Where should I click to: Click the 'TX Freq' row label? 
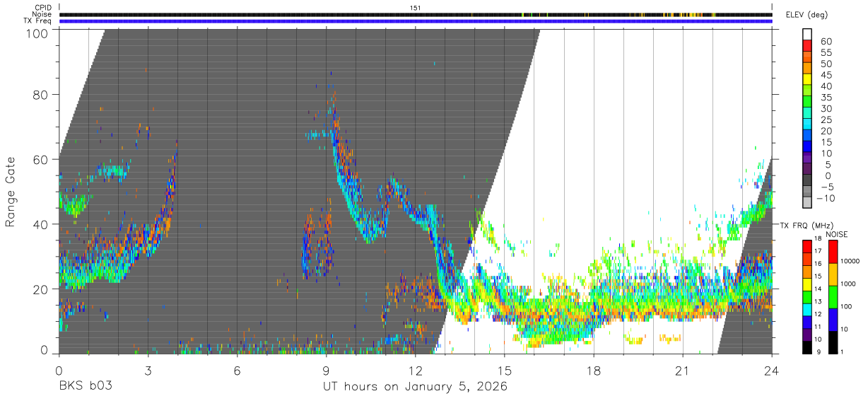tap(38, 21)
